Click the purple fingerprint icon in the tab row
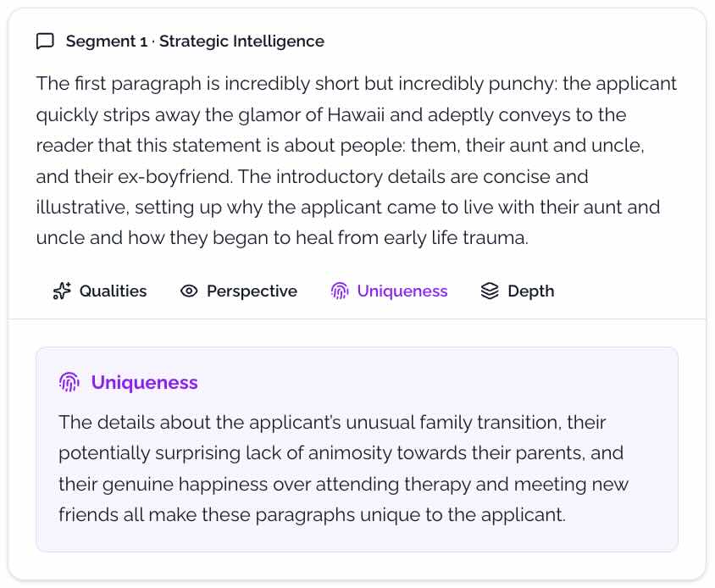This screenshot has height=588, width=715. point(340,291)
